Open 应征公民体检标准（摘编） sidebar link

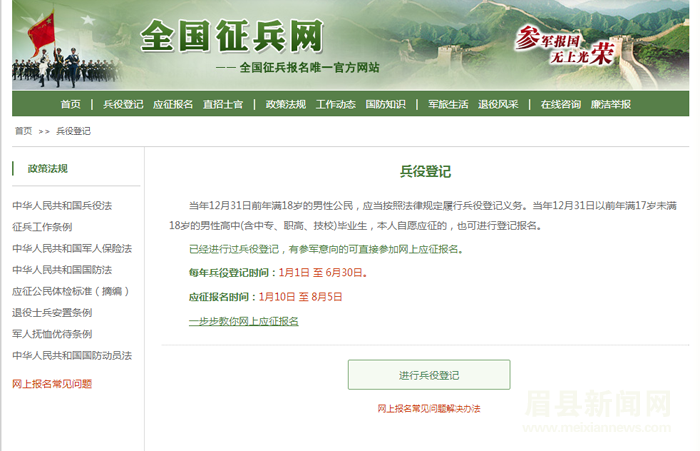coord(72,291)
